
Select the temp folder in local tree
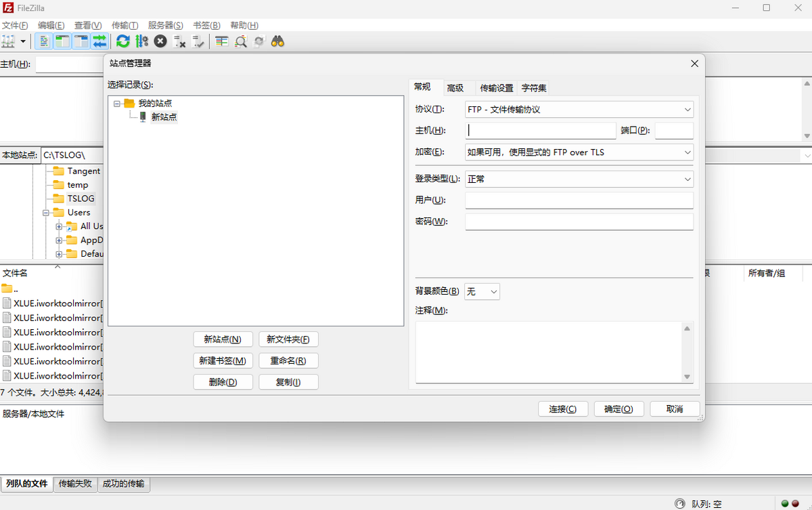click(78, 185)
